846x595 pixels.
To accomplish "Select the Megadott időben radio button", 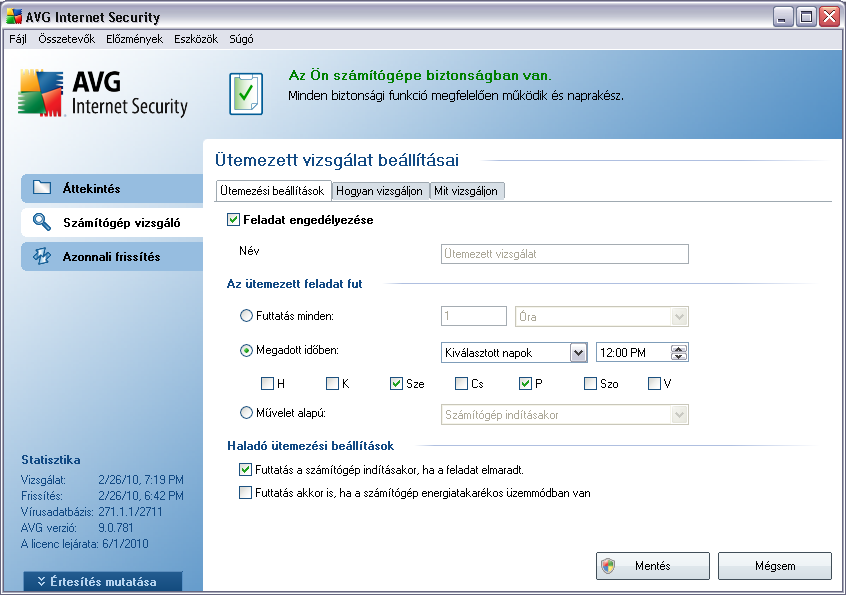I will coord(246,351).
